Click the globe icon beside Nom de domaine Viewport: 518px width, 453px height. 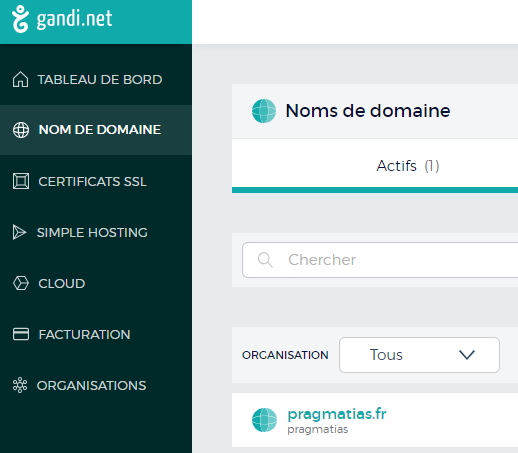(21, 130)
